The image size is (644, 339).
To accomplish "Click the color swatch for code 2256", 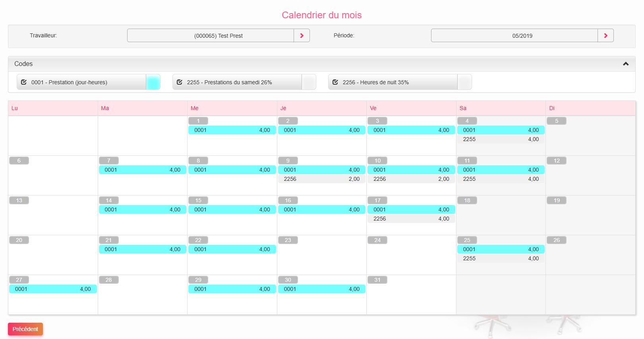I will 464,82.
